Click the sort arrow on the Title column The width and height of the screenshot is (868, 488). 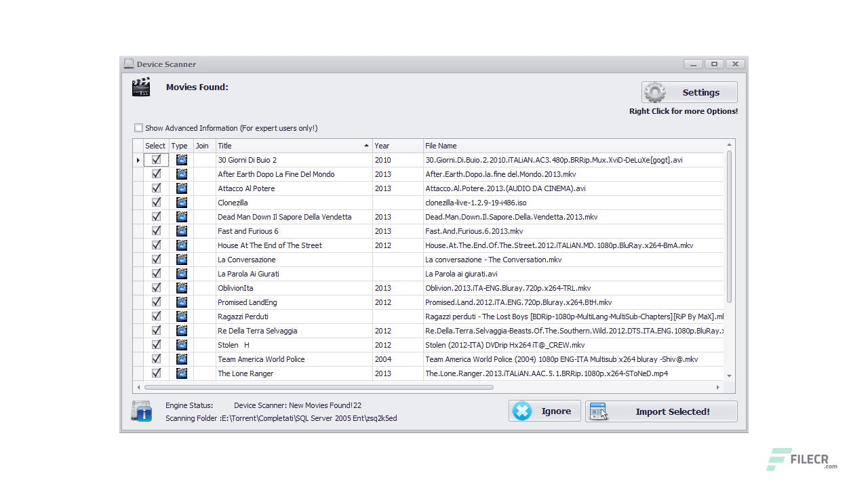(x=366, y=145)
